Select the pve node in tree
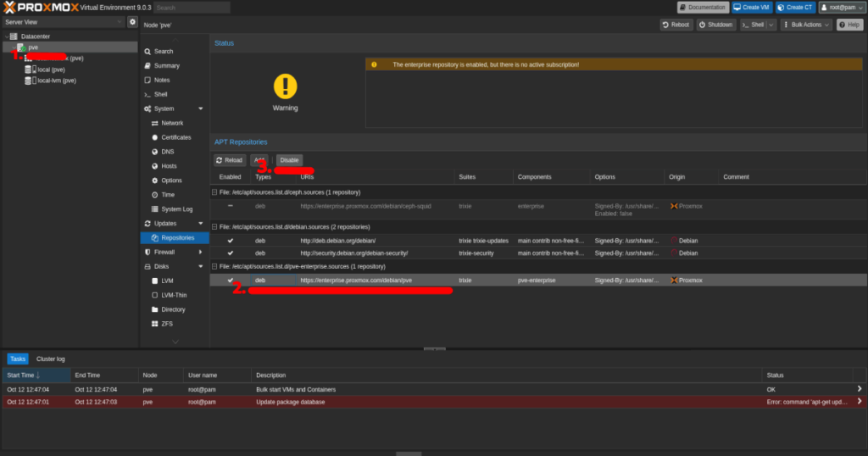 pyautogui.click(x=33, y=47)
